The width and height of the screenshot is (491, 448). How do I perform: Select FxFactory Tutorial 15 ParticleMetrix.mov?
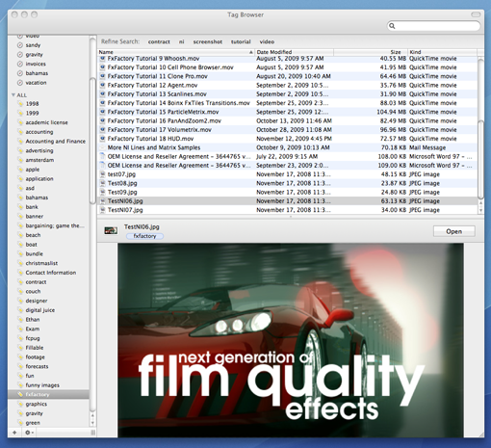pyautogui.click(x=287, y=112)
